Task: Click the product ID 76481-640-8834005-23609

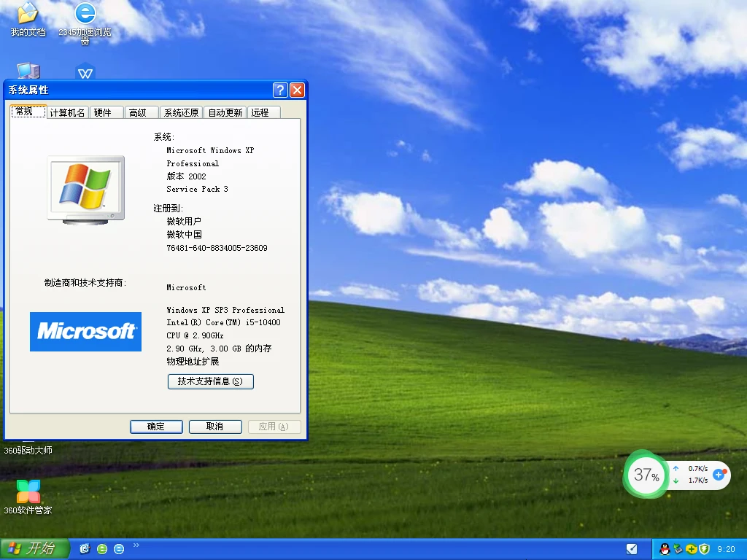Action: tap(217, 248)
